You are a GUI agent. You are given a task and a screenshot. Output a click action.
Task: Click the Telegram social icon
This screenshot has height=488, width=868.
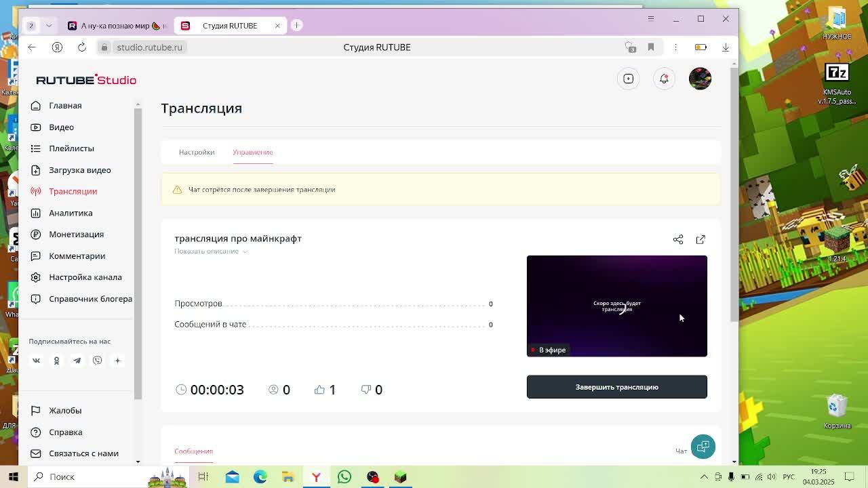coord(77,360)
